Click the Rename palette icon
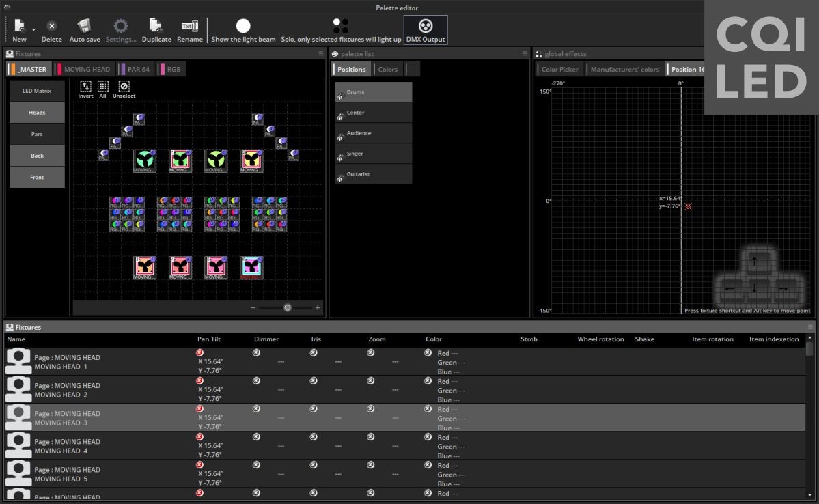Screen dimensions: 819x504 pyautogui.click(x=189, y=27)
